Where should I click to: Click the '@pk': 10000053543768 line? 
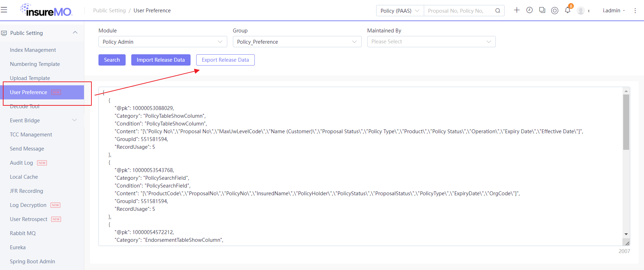(x=144, y=170)
